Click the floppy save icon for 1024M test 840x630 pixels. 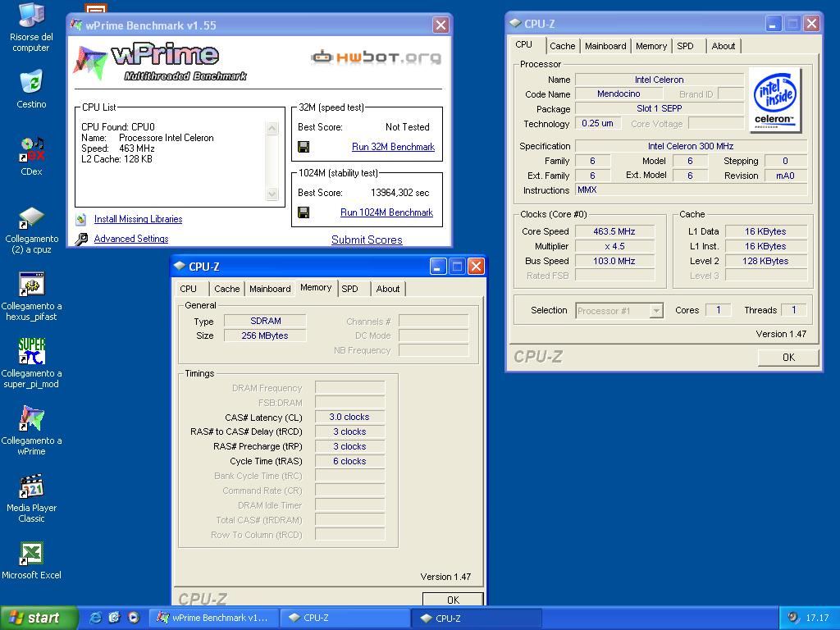click(304, 212)
